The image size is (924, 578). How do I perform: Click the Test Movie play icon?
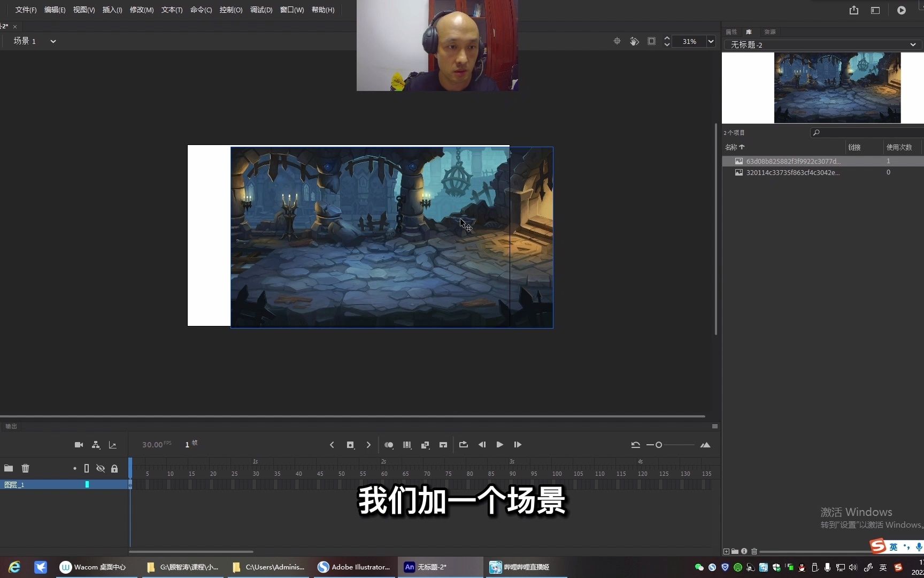click(902, 10)
